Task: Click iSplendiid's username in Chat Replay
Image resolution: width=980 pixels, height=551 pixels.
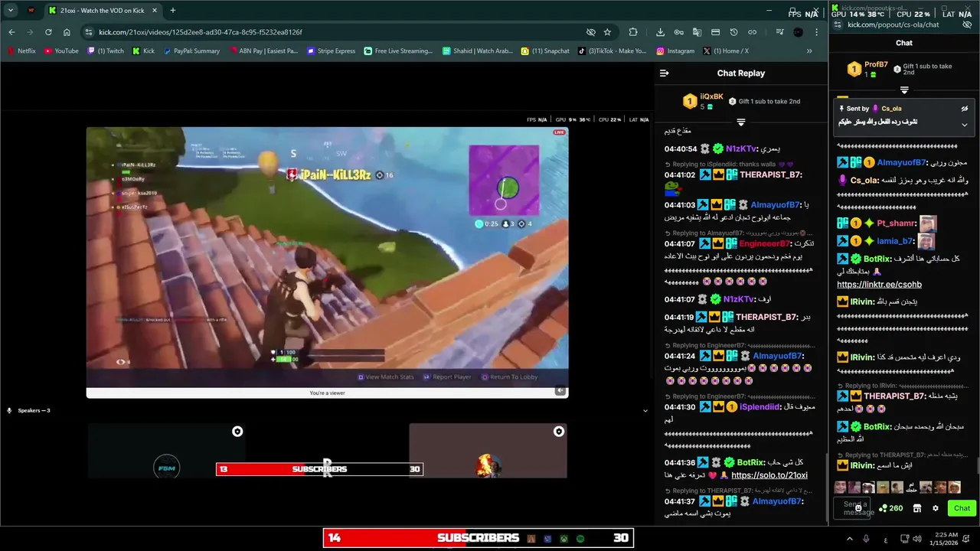Action: (759, 407)
